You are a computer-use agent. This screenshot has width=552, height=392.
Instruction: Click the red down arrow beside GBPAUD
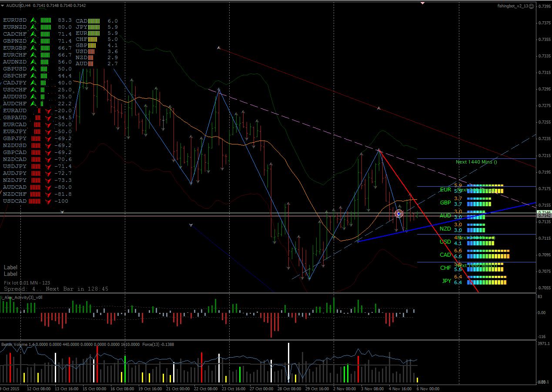[x=48, y=118]
